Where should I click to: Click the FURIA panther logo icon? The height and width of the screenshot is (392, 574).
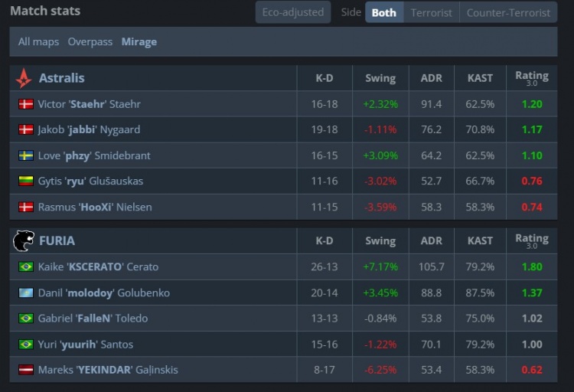(x=24, y=241)
